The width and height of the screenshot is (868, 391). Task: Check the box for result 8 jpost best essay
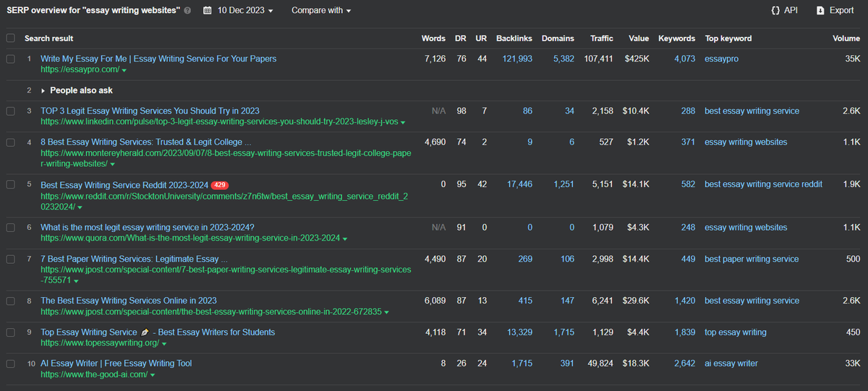pyautogui.click(x=10, y=301)
